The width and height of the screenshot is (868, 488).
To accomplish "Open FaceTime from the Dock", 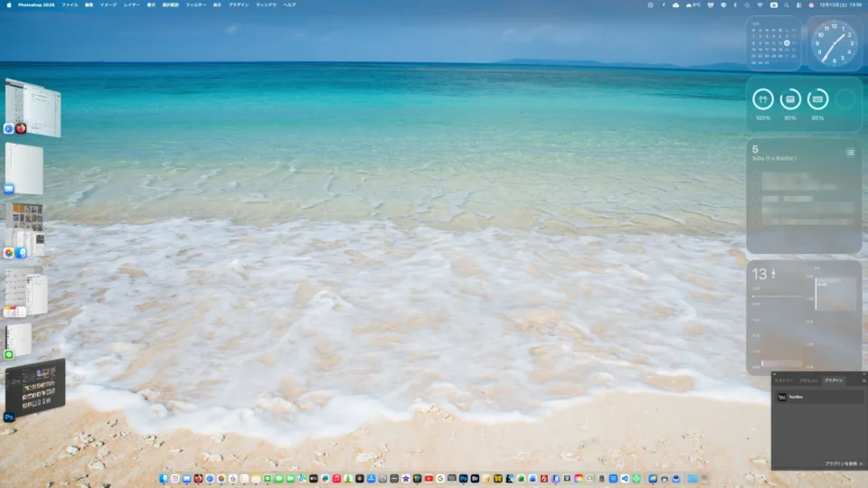I will click(290, 479).
